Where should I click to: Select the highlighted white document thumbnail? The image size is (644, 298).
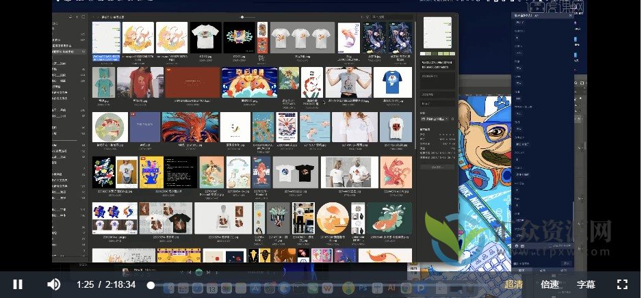pos(106,38)
